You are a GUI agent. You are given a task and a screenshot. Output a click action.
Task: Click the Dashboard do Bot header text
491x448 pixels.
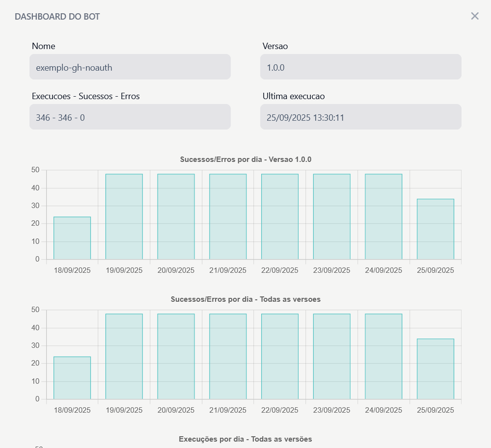(x=57, y=17)
